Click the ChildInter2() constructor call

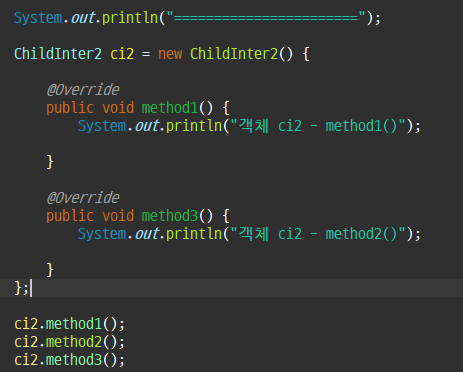(x=241, y=54)
